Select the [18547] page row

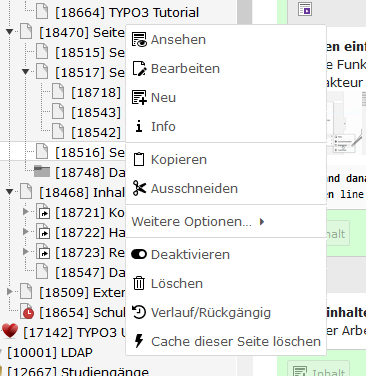90,272
